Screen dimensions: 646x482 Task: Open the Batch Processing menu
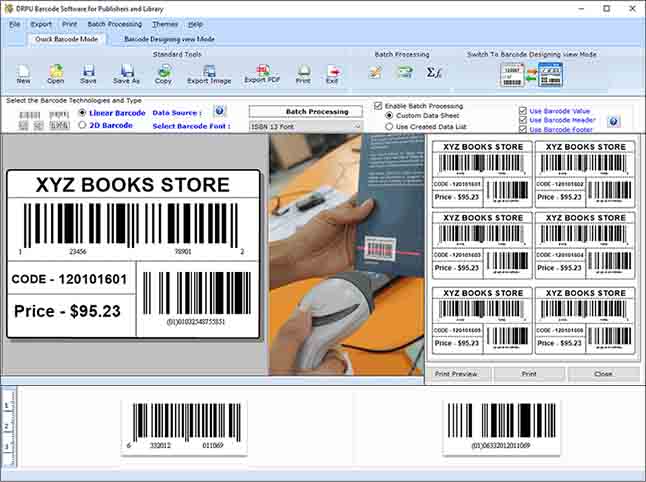(x=115, y=24)
